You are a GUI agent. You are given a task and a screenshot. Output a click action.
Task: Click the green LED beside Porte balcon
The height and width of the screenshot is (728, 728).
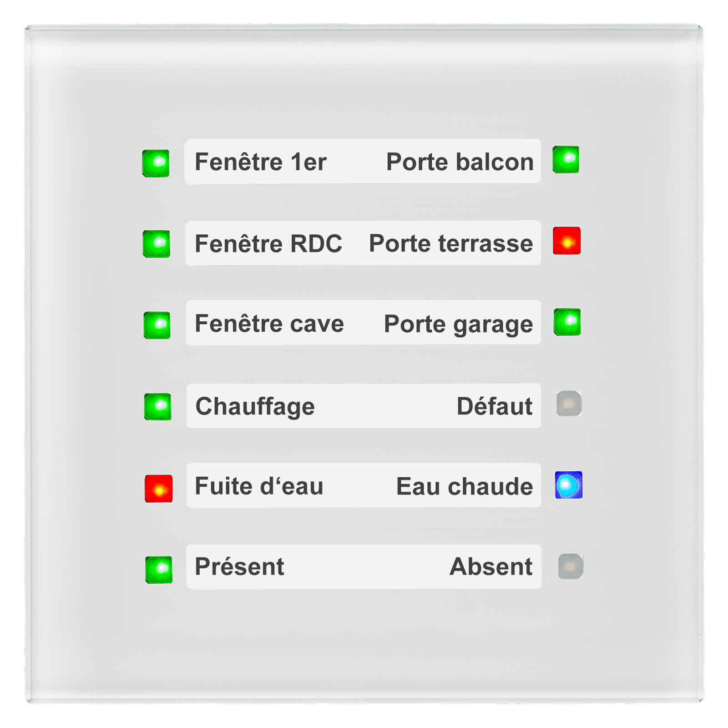point(566,160)
